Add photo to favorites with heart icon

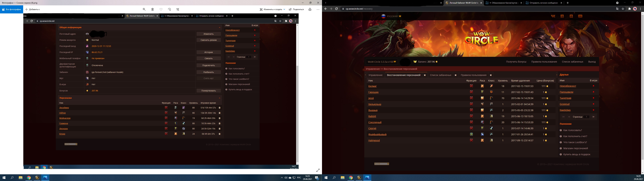tap(161, 9)
